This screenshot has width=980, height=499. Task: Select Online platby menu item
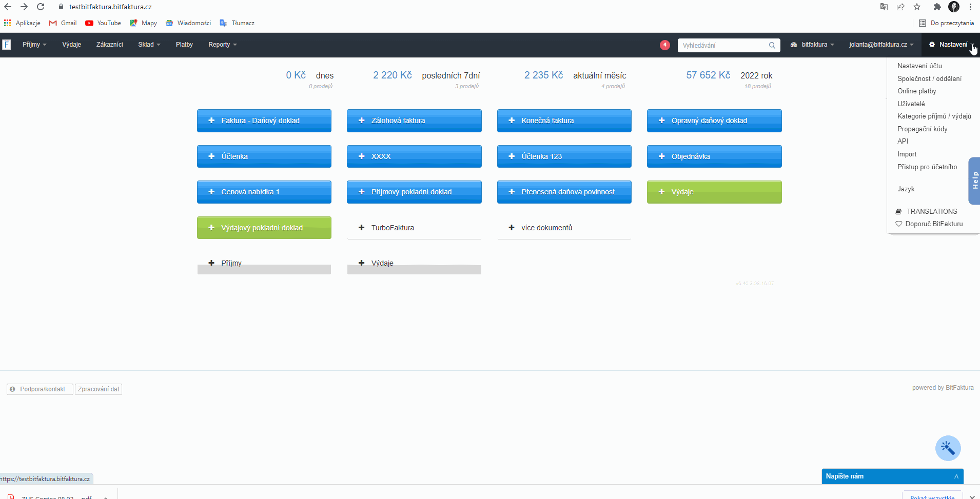click(917, 91)
